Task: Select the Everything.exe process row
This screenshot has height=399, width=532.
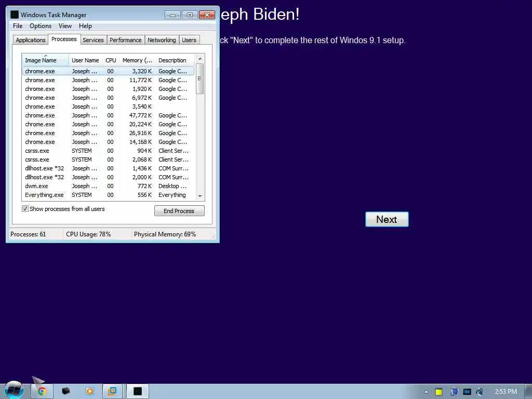Action: coord(108,195)
